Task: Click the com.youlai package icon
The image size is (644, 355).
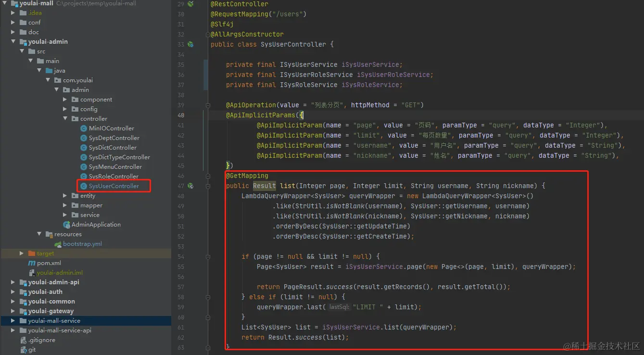Action: point(58,80)
